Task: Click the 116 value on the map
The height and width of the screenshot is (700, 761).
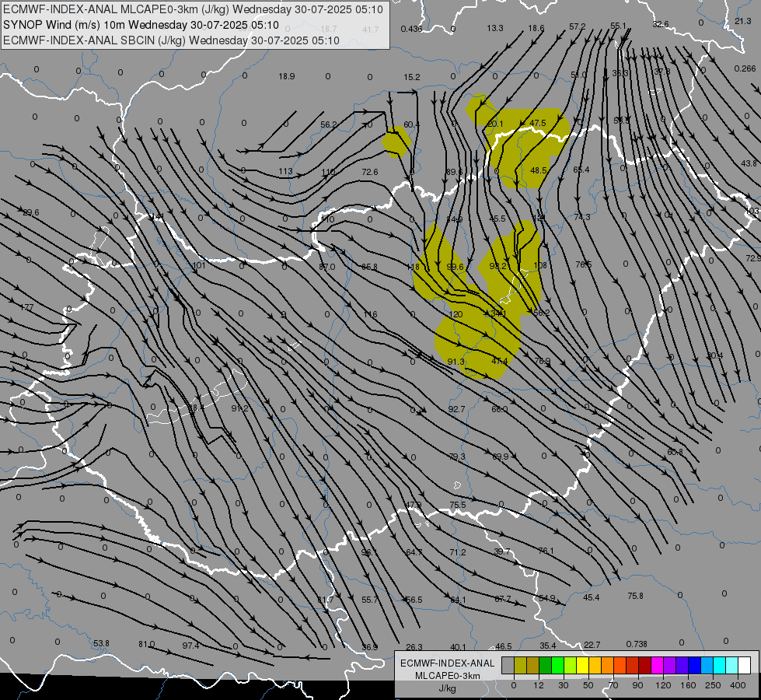Action: (370, 314)
